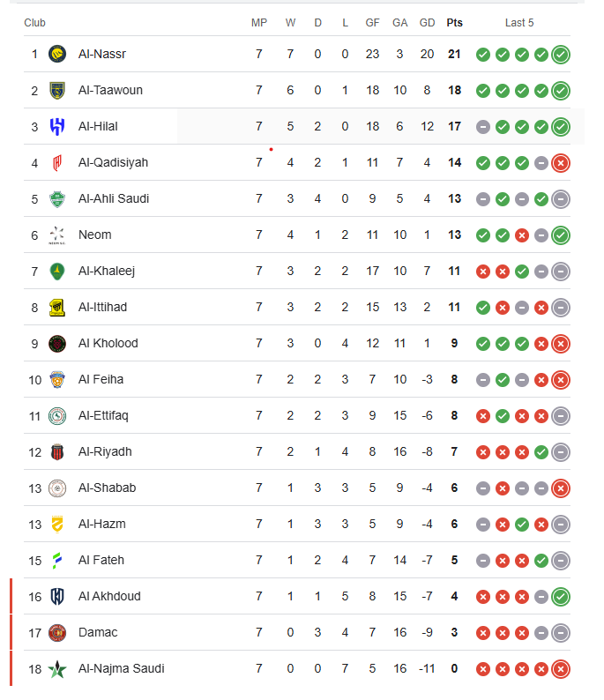Open the Al-Khaleej team name link
The width and height of the screenshot is (604, 700).
pyautogui.click(x=107, y=272)
